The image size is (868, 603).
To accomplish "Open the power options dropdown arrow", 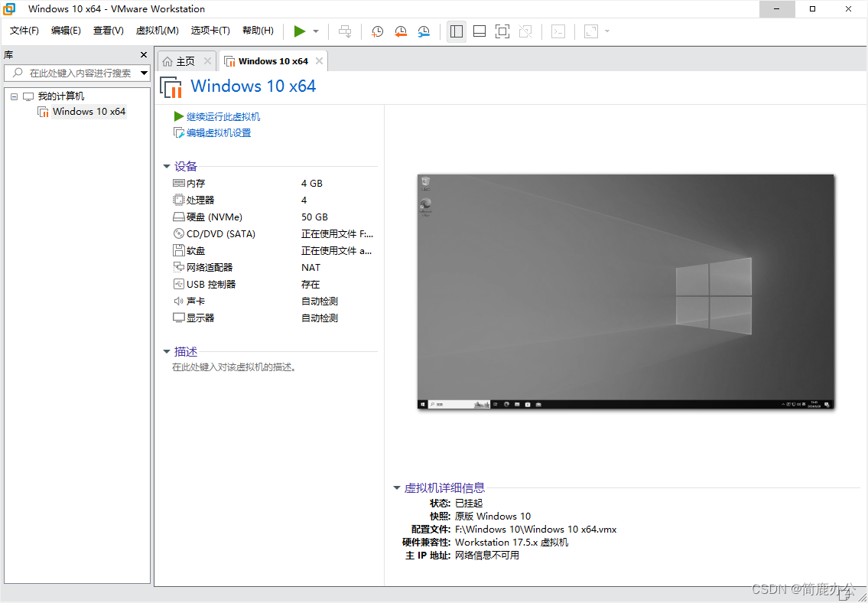I will pos(316,31).
